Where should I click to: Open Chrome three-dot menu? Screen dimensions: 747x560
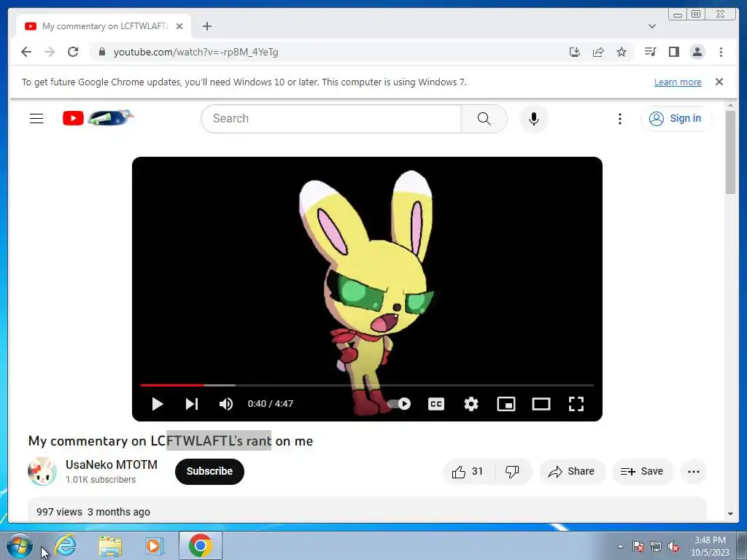(721, 52)
